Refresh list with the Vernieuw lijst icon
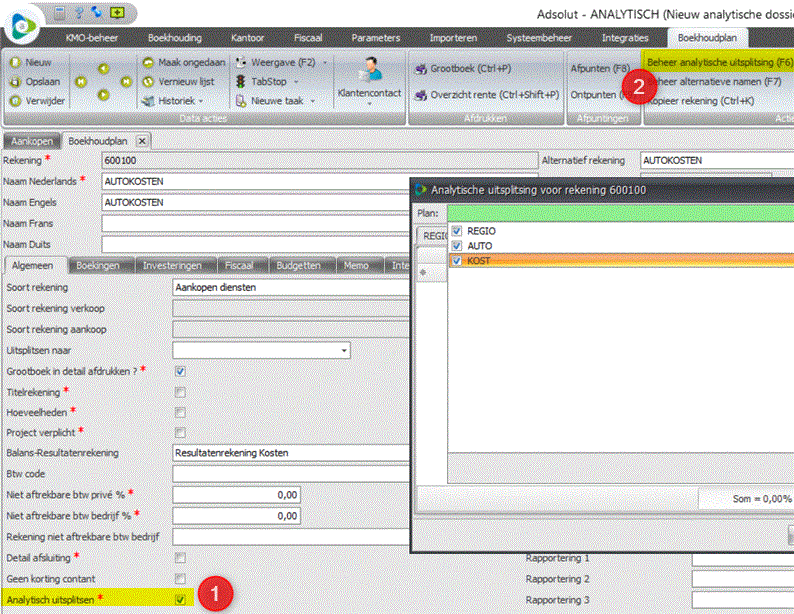Screen dimensions: 794x614 pyautogui.click(x=147, y=80)
